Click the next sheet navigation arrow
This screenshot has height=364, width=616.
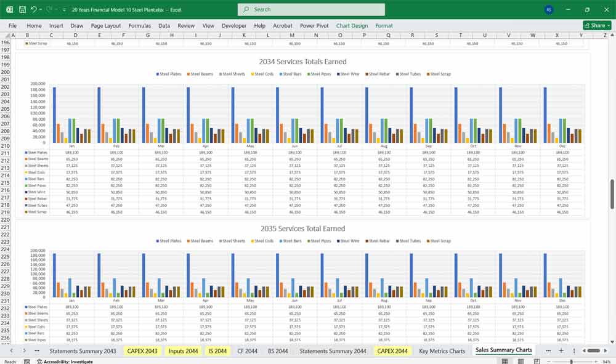click(x=25, y=350)
